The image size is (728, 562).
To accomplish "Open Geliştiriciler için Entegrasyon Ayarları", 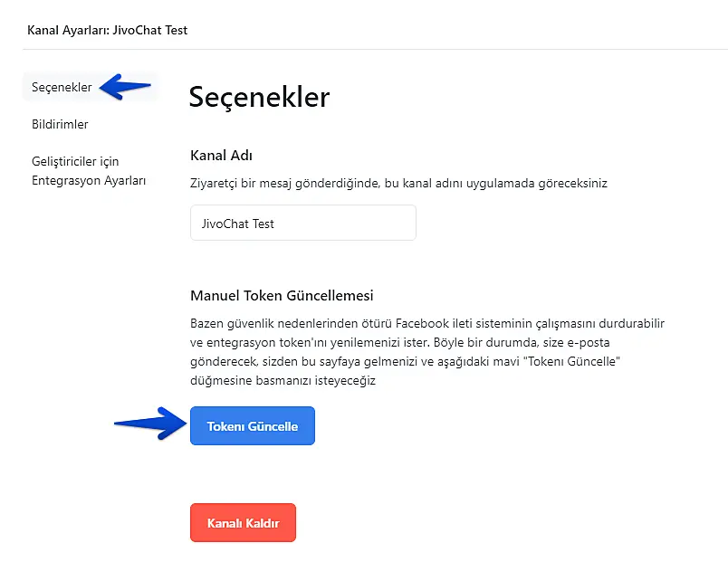I will click(89, 171).
